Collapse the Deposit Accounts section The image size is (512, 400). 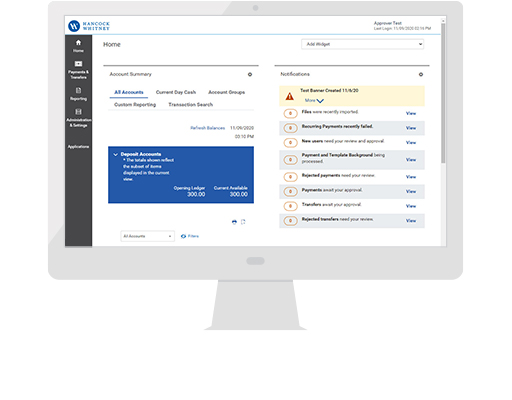pos(116,154)
